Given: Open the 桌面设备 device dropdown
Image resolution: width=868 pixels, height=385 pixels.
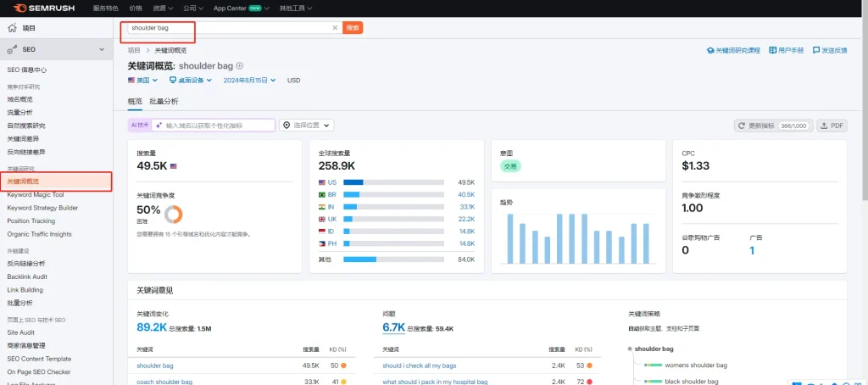Looking at the screenshot, I should tap(191, 81).
